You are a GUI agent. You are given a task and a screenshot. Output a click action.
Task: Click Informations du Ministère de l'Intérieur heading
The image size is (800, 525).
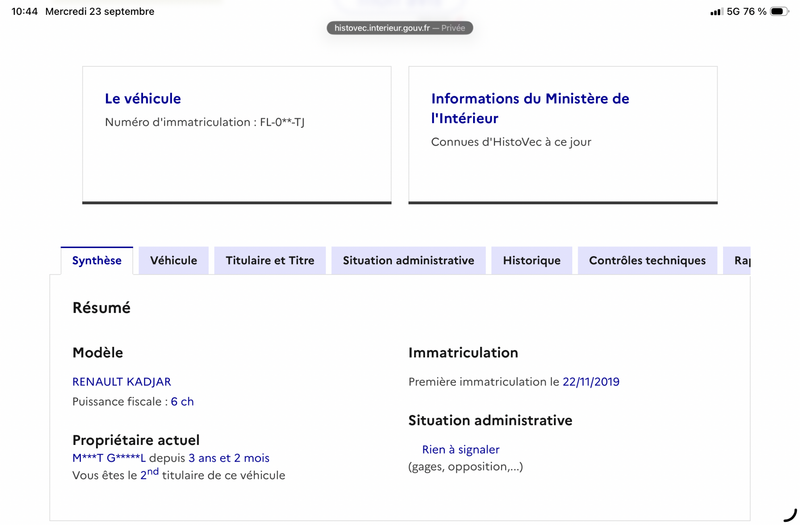click(530, 108)
